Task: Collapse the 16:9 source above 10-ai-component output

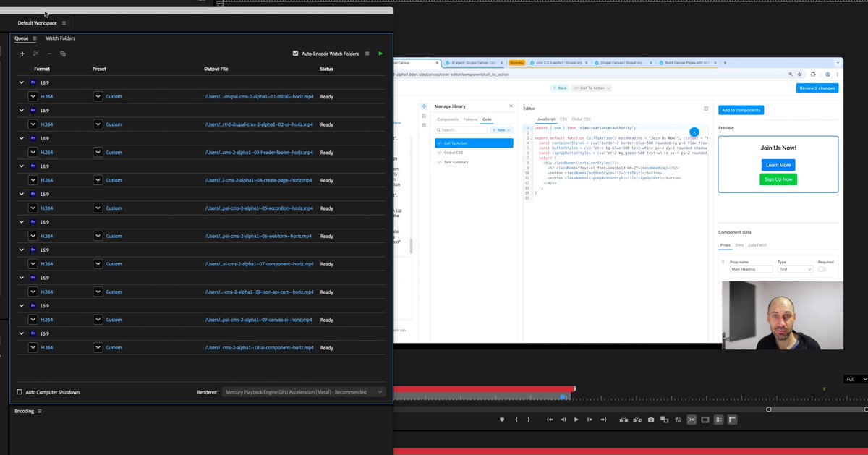Action: [22, 333]
